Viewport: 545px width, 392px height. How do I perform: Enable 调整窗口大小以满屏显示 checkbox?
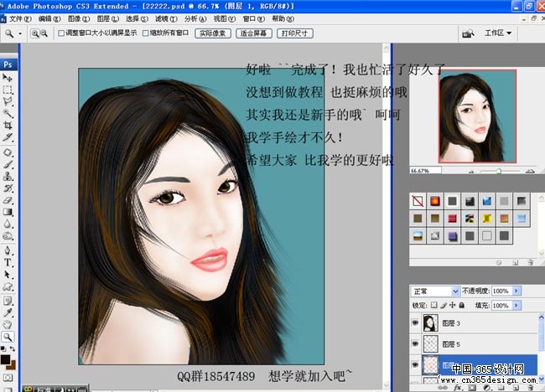[x=61, y=34]
